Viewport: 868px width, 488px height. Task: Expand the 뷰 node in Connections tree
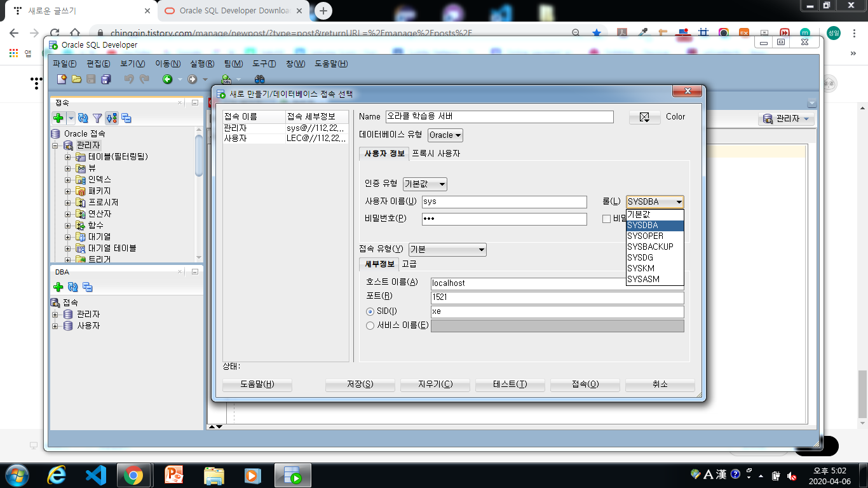[x=68, y=168]
